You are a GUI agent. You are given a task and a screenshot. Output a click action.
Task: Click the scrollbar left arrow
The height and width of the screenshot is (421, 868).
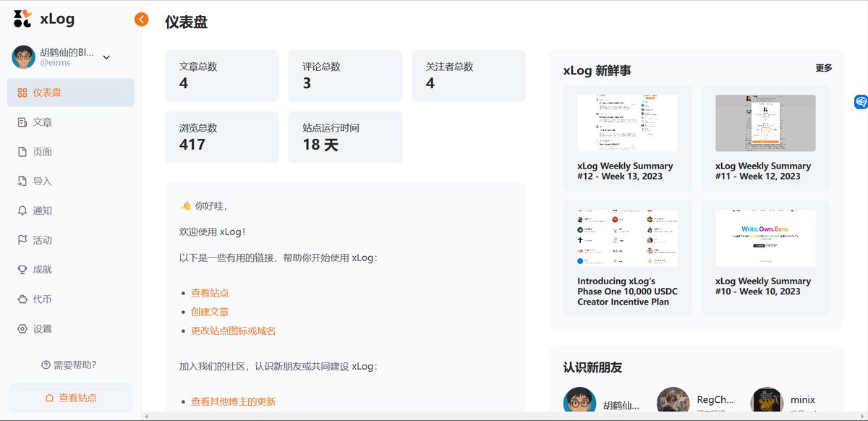(x=146, y=417)
